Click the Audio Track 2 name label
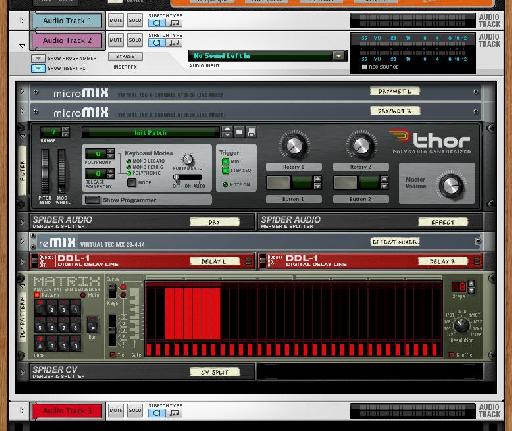 (x=67, y=40)
